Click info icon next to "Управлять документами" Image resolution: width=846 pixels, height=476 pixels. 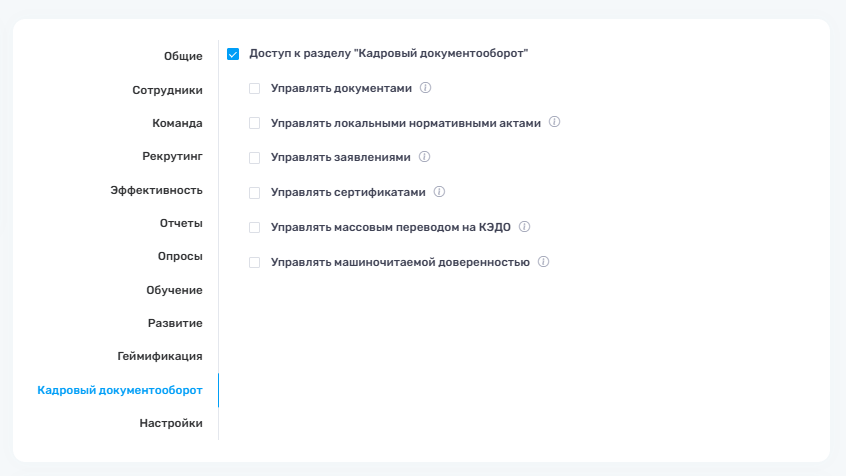[x=425, y=88]
